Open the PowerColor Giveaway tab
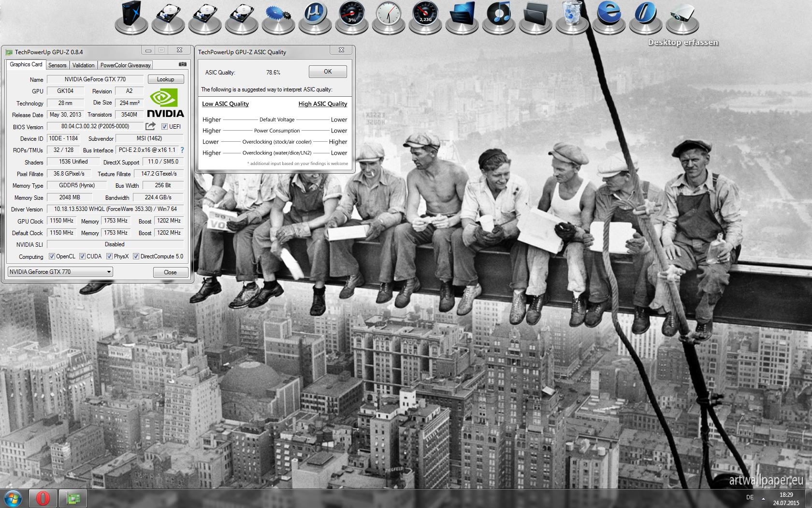 125,65
